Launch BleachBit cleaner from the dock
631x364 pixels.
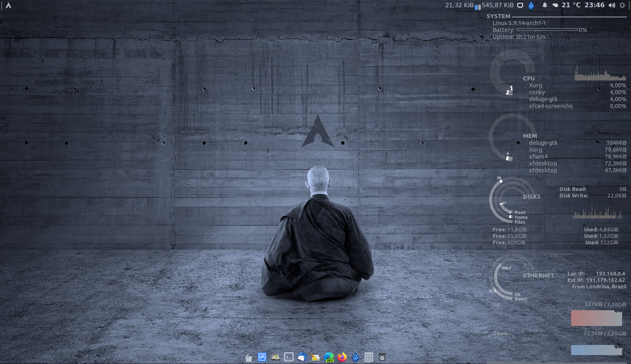click(x=315, y=357)
